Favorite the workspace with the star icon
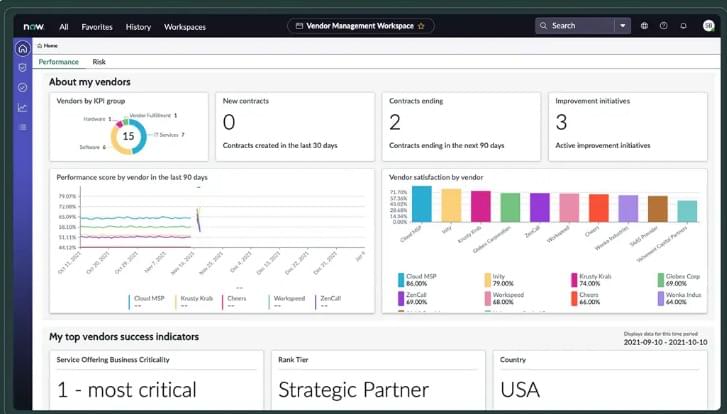The height and width of the screenshot is (414, 727). (421, 26)
